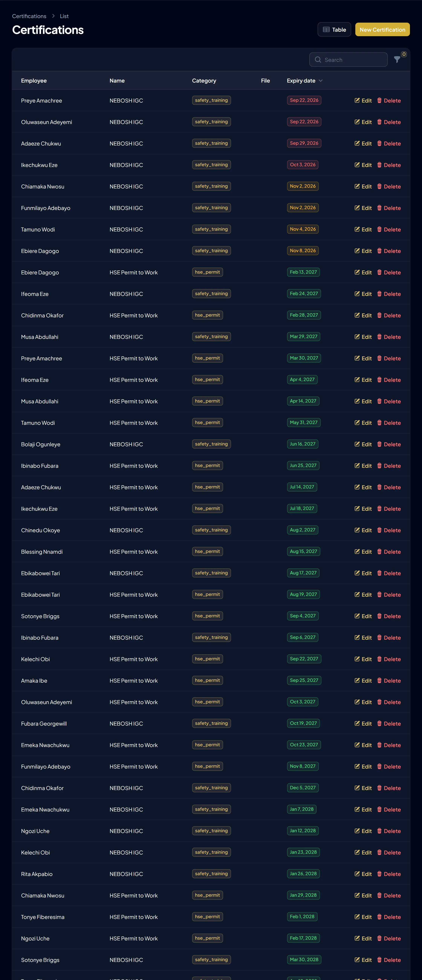This screenshot has height=980, width=422.
Task: Click employee name Chinedu Okoye
Action: tap(41, 530)
